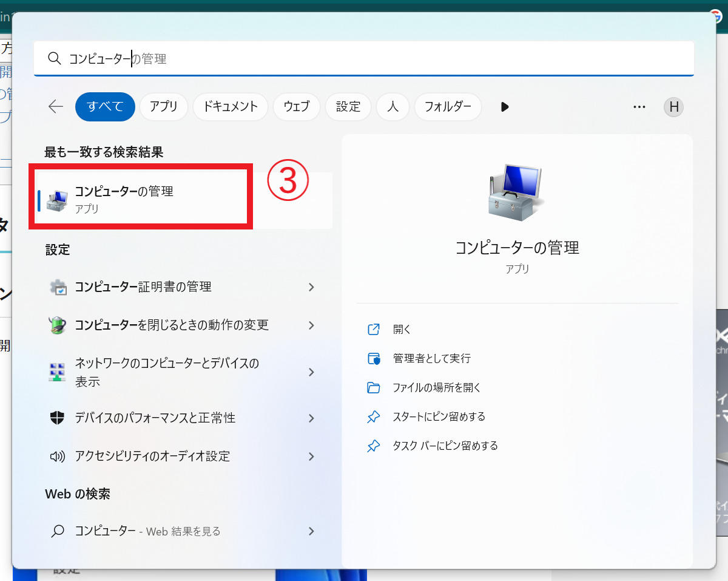Click the magnifier icon in search box
This screenshot has height=581, width=728.
click(54, 58)
